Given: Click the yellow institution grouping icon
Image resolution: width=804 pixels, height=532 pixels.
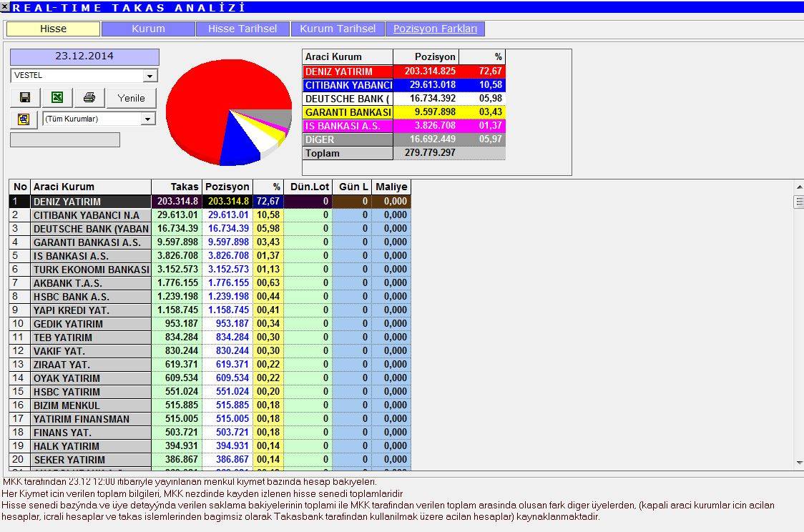Looking at the screenshot, I should (x=24, y=119).
